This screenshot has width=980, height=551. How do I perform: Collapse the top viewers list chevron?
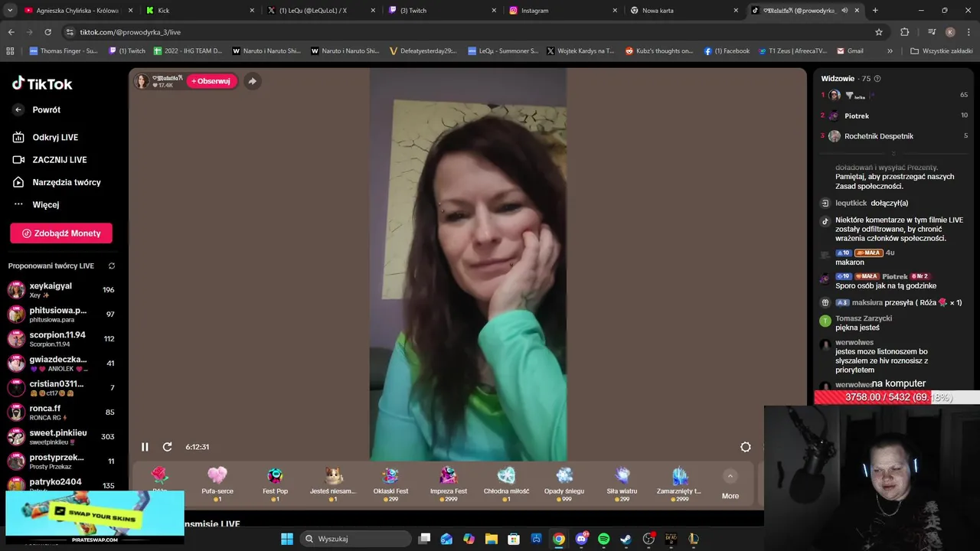[893, 154]
